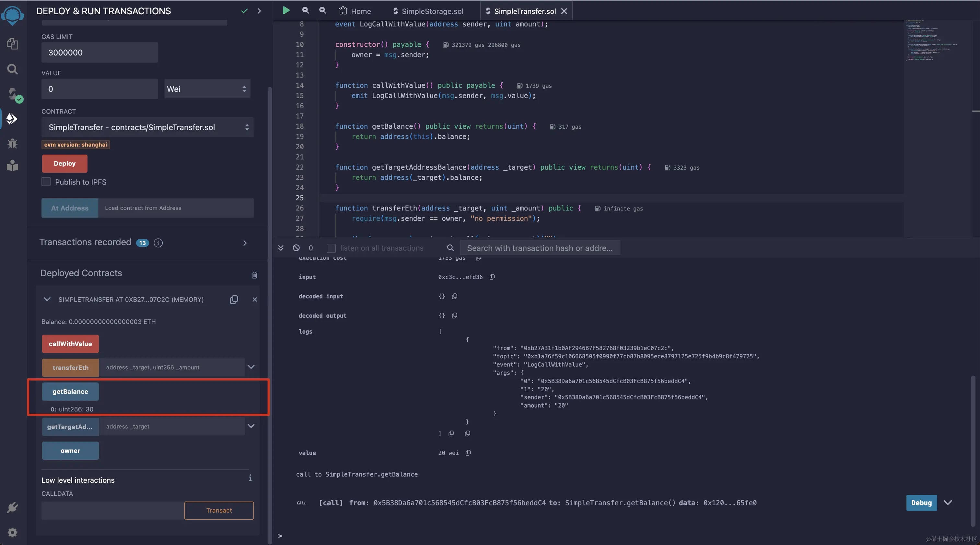980x545 pixels.
Task: Open the Debugger bug sidebar icon
Action: pos(13,144)
